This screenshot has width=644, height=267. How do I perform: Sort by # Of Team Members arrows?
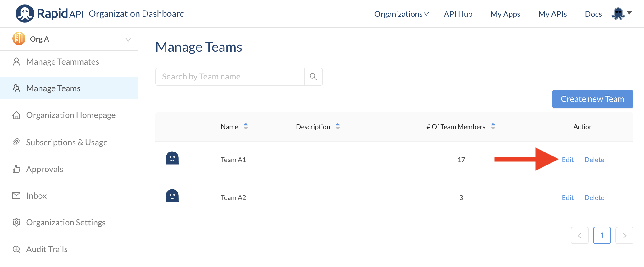click(493, 126)
